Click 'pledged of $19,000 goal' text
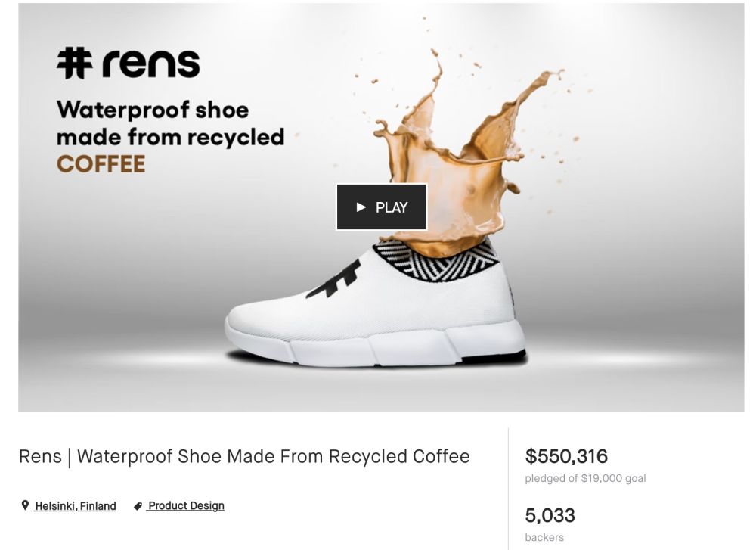The height and width of the screenshot is (550, 756). click(585, 478)
